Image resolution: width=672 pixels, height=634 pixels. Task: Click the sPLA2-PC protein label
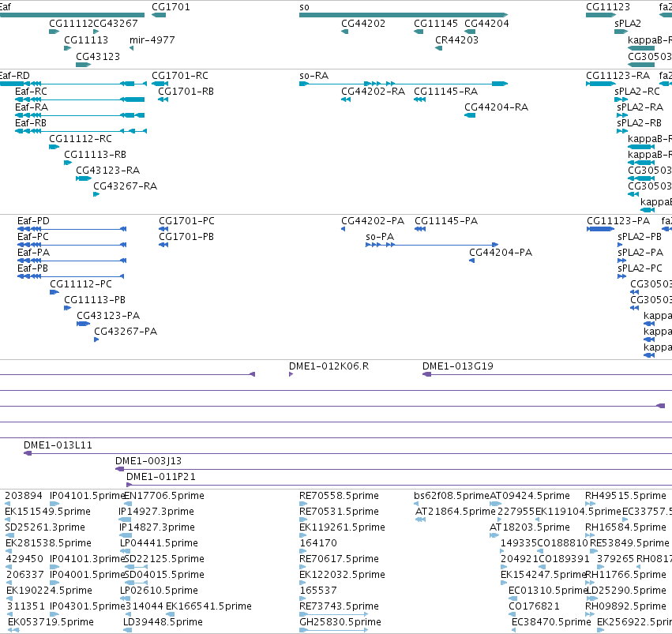click(640, 268)
